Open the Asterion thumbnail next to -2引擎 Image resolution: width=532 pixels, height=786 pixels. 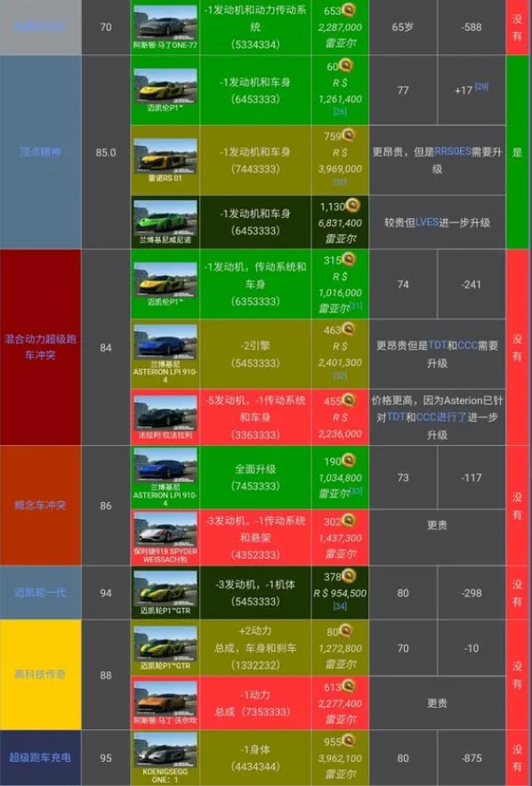point(165,342)
